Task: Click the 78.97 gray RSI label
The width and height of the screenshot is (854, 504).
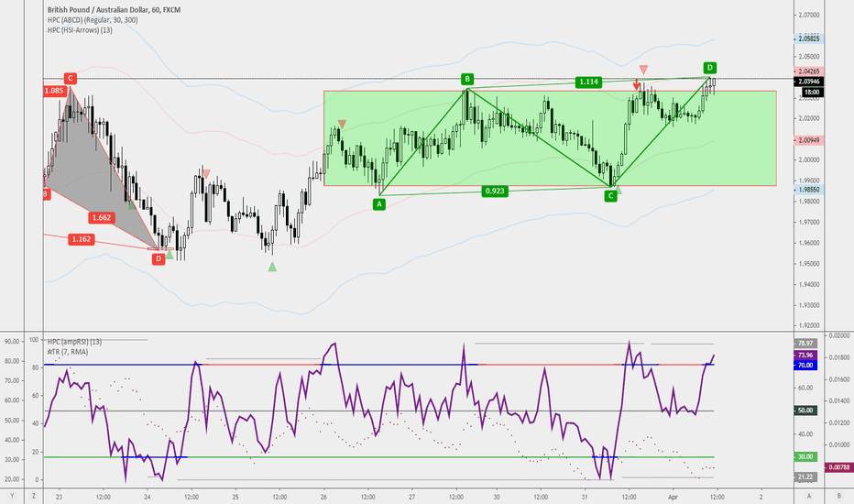Action: pyautogui.click(x=805, y=344)
